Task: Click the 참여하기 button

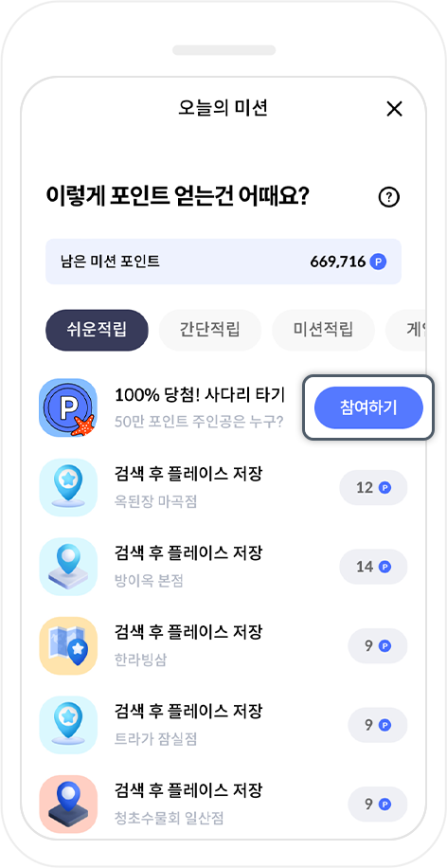Action: tap(368, 407)
